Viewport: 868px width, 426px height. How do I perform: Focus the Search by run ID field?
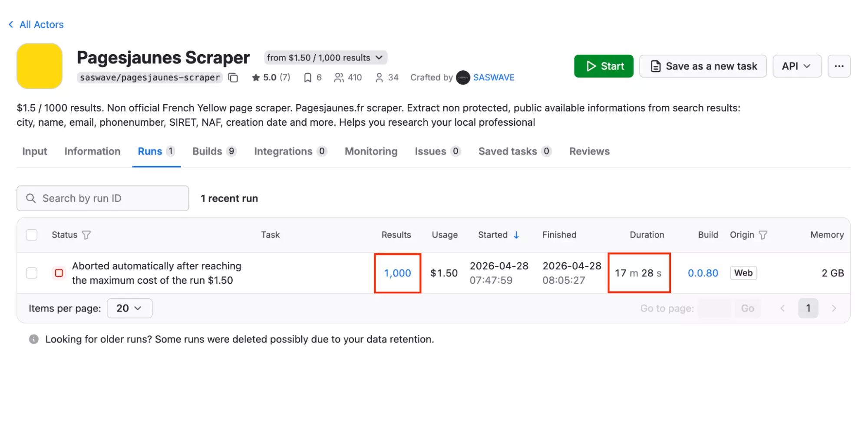coord(103,198)
